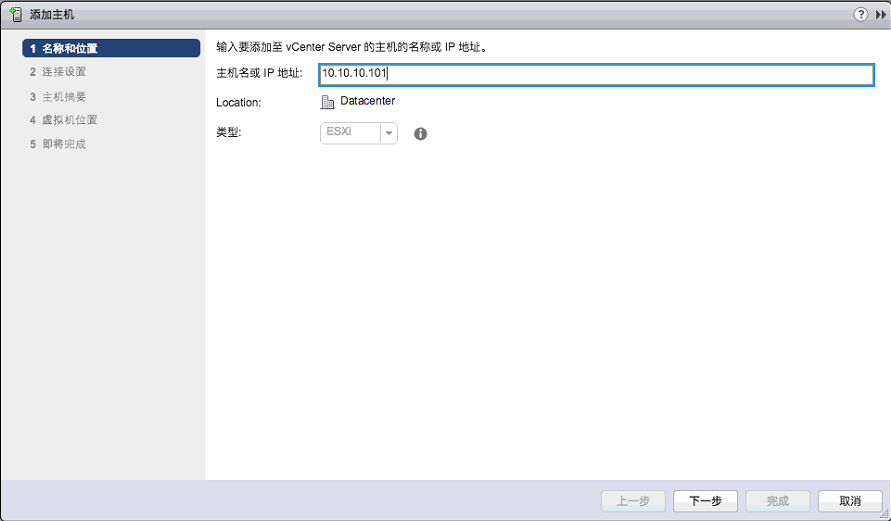Screen dimensions: 891x521
Task: Click the instruction text about vCenter Server
Action: [x=352, y=47]
